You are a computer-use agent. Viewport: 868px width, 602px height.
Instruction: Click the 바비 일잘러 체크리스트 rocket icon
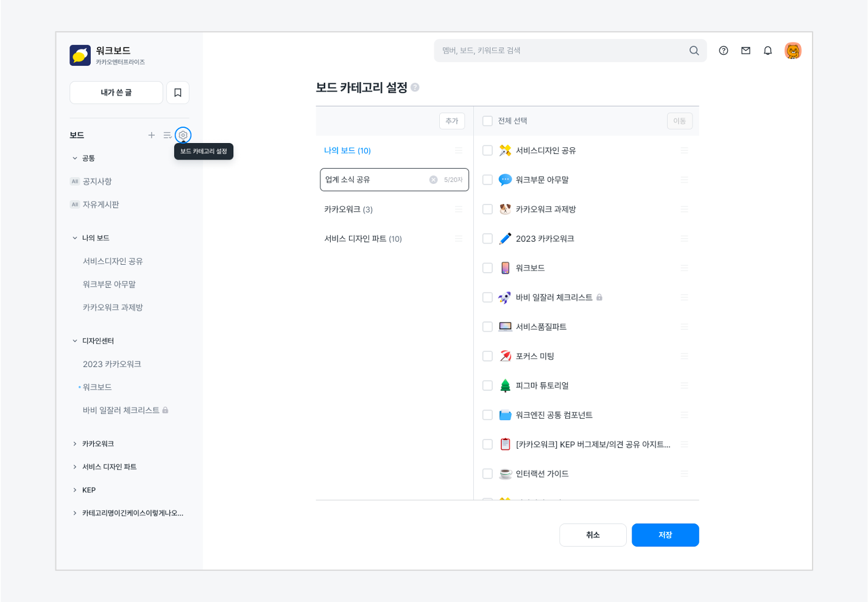[505, 298]
